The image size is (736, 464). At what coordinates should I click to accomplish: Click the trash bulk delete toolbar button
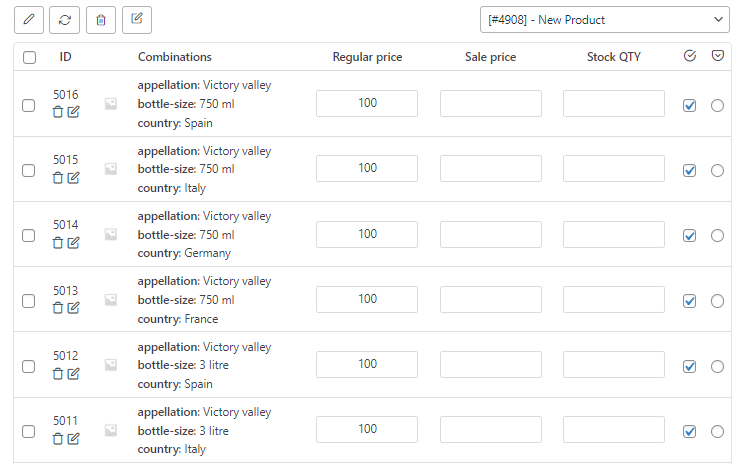click(x=101, y=20)
